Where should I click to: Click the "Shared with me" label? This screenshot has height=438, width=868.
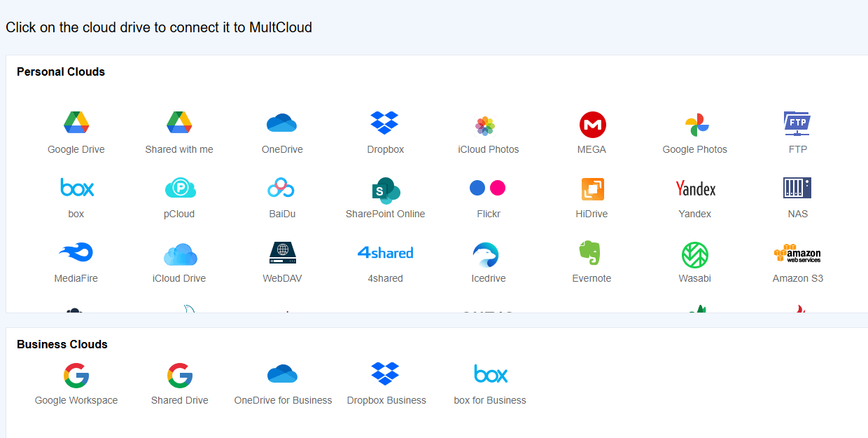[x=179, y=149]
